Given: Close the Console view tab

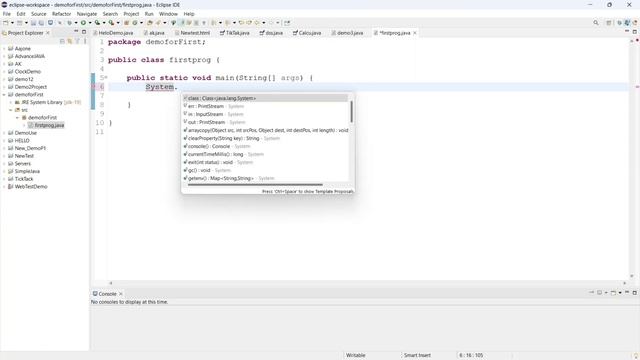Looking at the screenshot, I should click(121, 294).
